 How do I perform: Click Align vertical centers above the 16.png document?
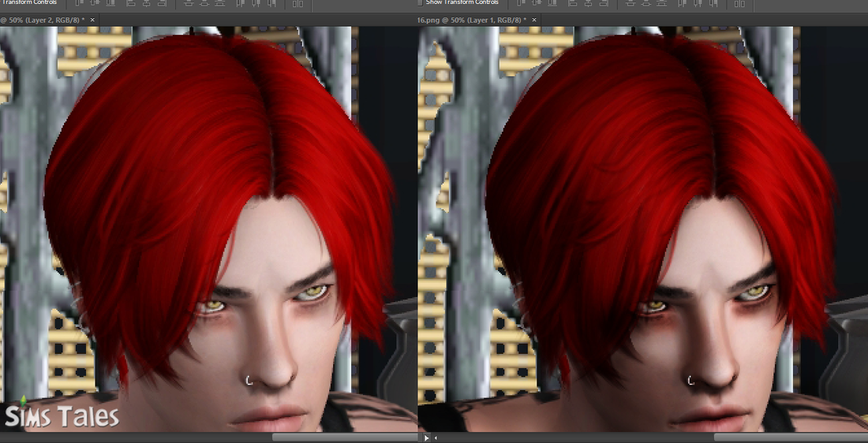[x=537, y=3]
